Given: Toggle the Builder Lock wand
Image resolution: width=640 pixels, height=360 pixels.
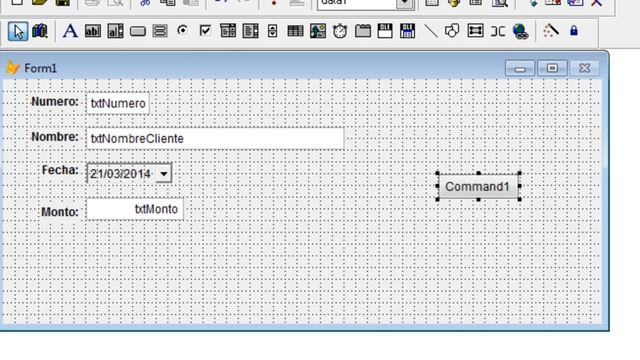Looking at the screenshot, I should coord(551,31).
